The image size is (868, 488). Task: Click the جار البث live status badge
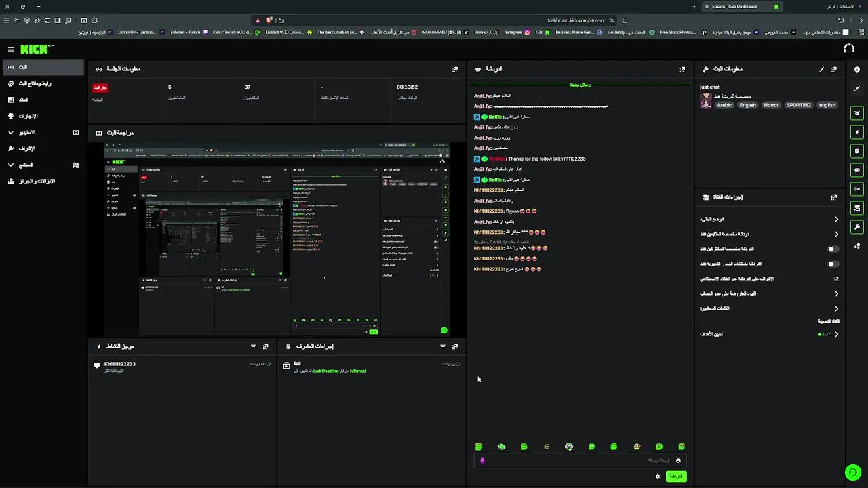click(100, 88)
